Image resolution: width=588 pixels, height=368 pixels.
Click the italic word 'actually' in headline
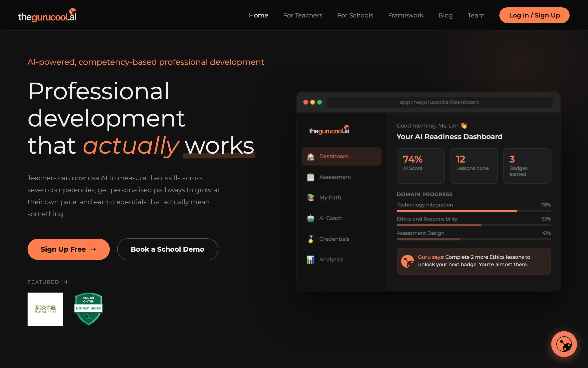click(131, 146)
